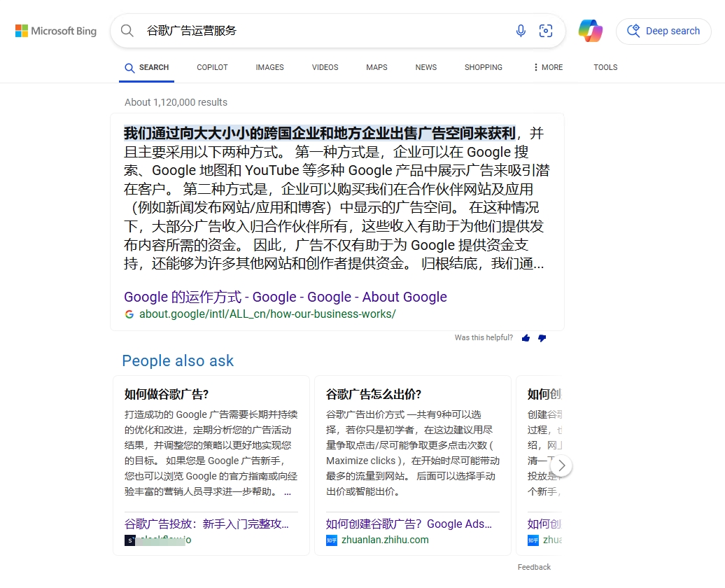Click the zhuanlan.zhihu.com source link

click(385, 540)
